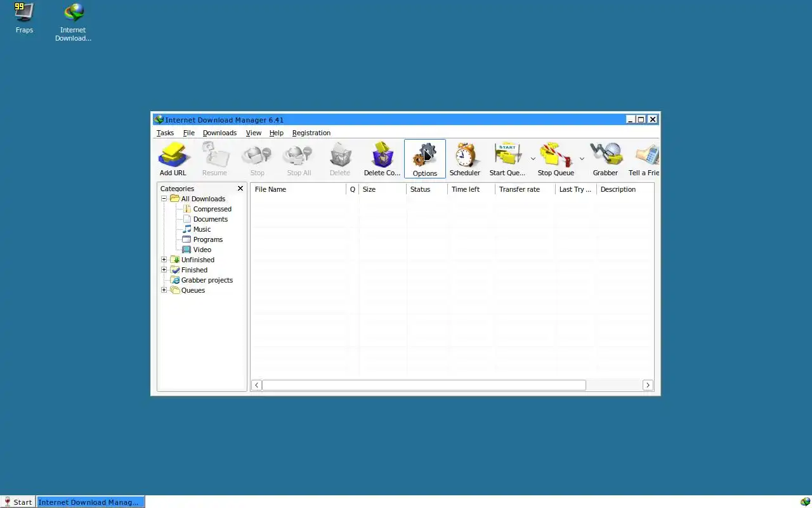
Task: Open the Options gear icon
Action: (425, 159)
